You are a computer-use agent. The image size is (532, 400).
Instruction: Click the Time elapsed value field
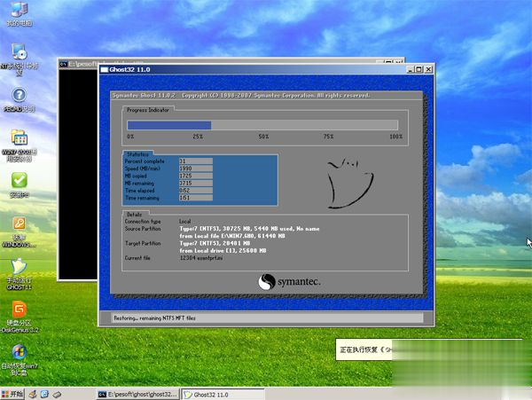[x=196, y=191]
